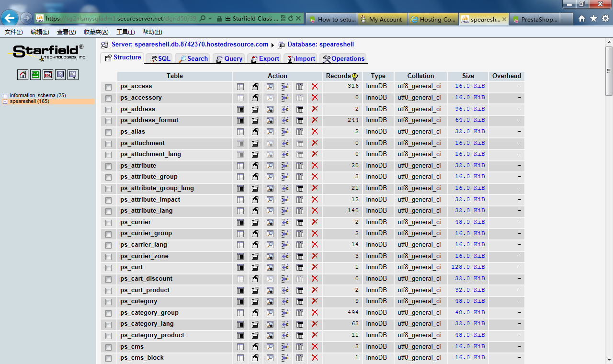The width and height of the screenshot is (613, 364).
Task: Insert icon in ps_carrier_group row
Action: coord(285,233)
